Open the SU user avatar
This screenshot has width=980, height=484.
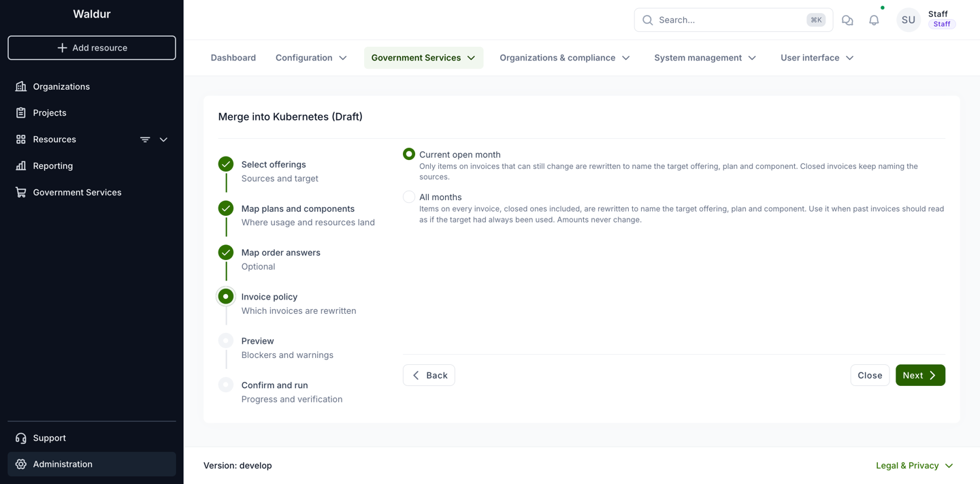(909, 20)
